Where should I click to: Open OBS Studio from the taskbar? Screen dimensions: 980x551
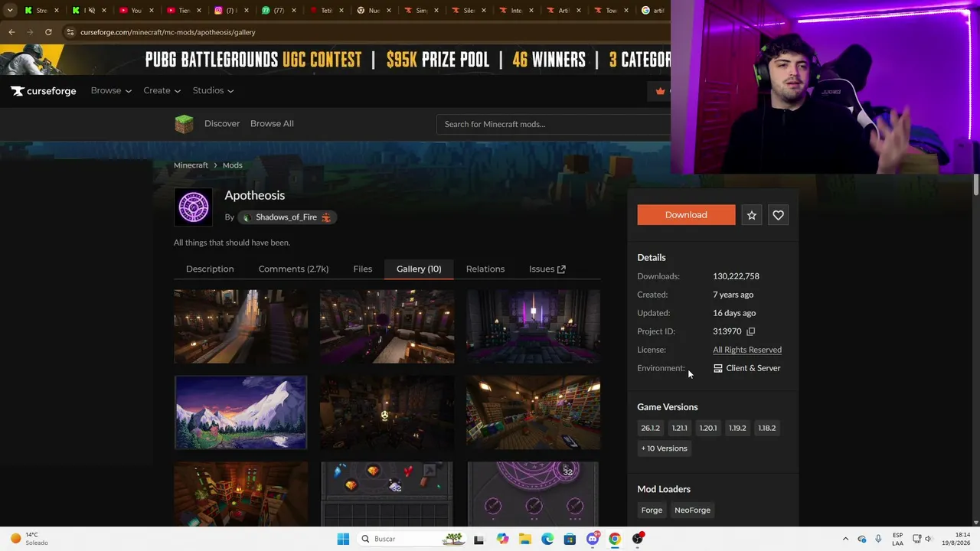pyautogui.click(x=638, y=539)
